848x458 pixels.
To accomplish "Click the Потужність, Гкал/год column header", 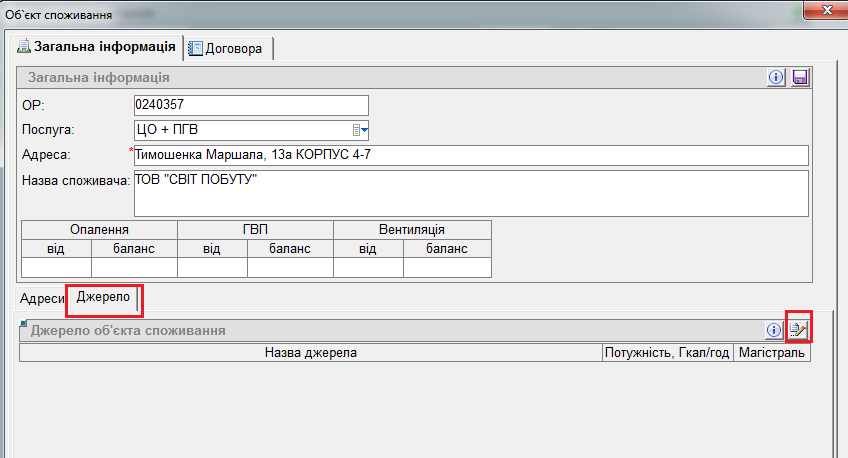I will click(667, 353).
